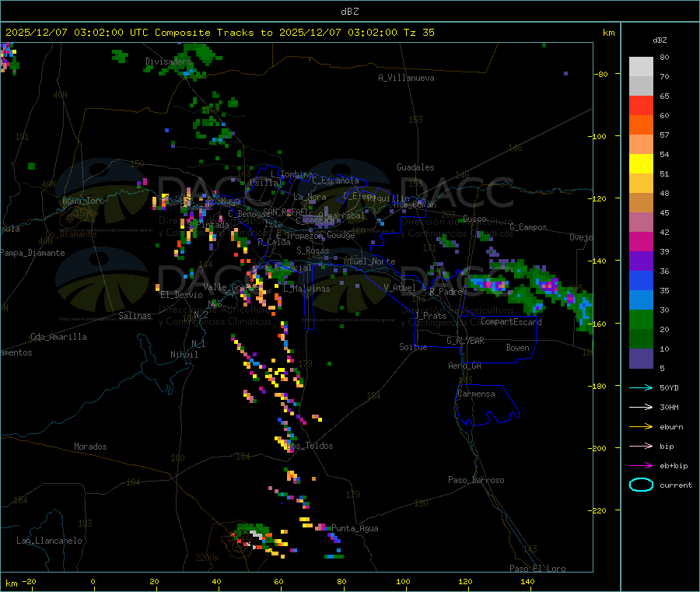Click the magenta eb+bip arrow icon
The height and width of the screenshot is (592, 700).
tap(641, 466)
